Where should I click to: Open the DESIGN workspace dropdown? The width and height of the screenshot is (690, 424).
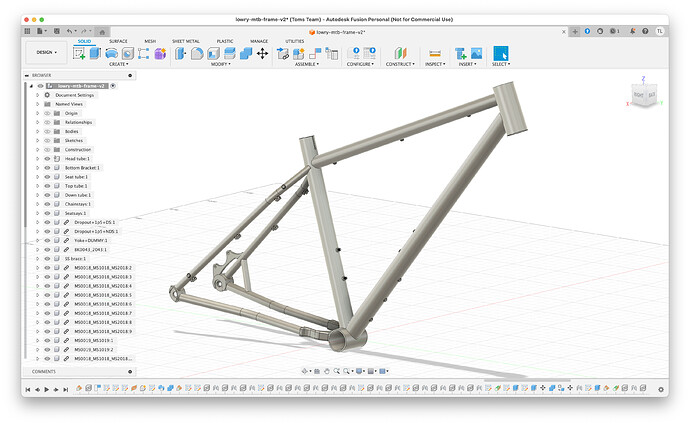tap(47, 52)
